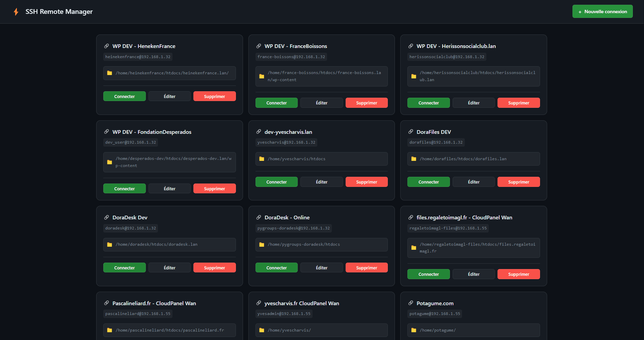Click link icon beside Potagume.com title
644x340 pixels.
(x=411, y=303)
